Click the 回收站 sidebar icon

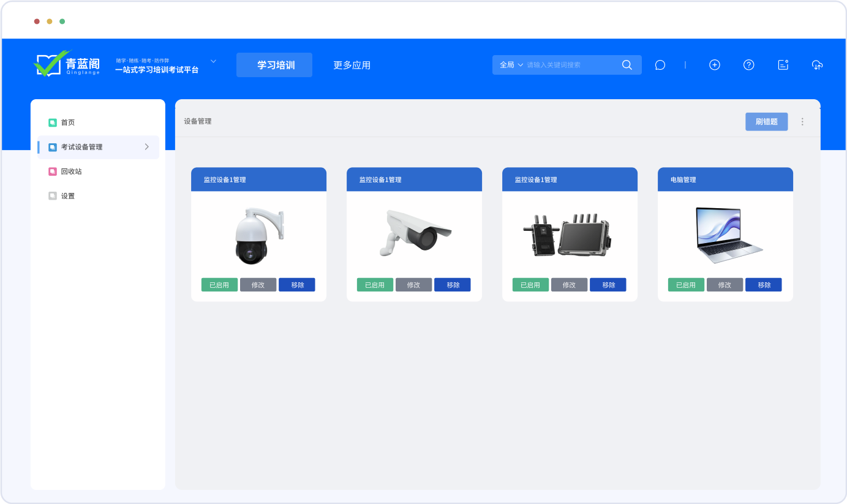(x=53, y=171)
